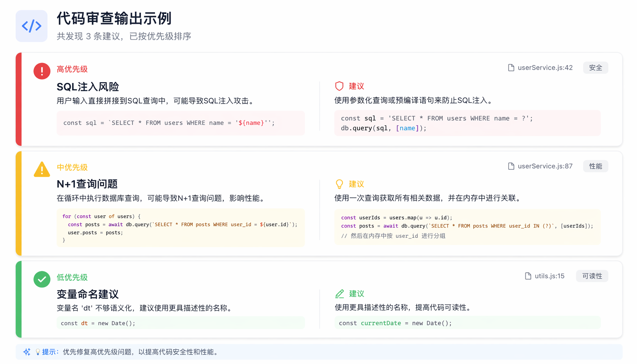Click file icon beside userService.js:87
Viewport: 637px width, 364px height.
pyautogui.click(x=511, y=166)
